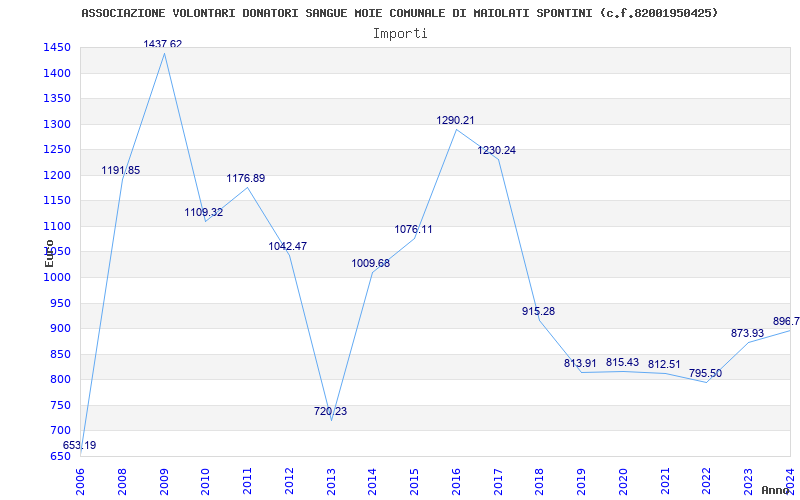
Task: Click the 1230.24 data label
Action: coord(496,151)
